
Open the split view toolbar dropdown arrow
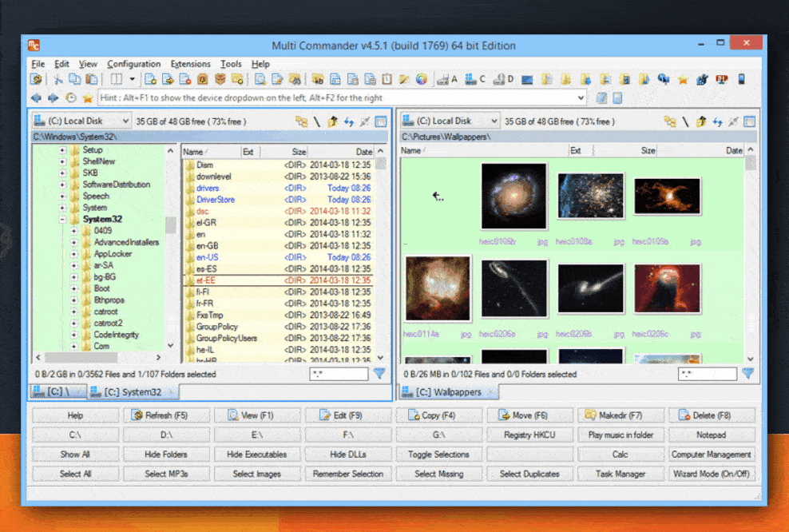tap(132, 79)
